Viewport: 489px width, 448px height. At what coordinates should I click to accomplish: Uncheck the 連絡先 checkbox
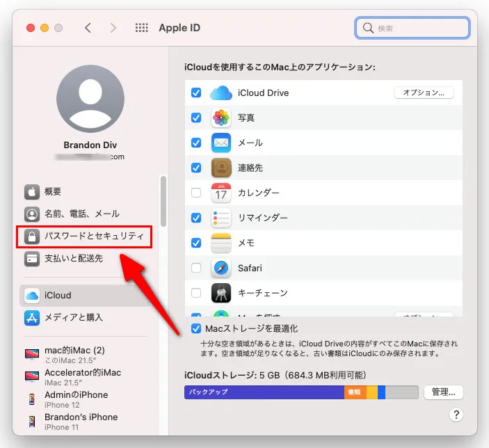coord(196,168)
